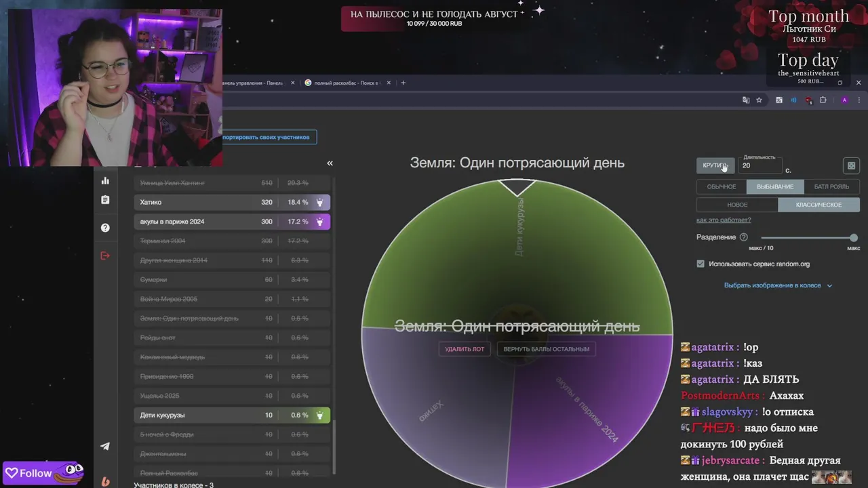The image size is (868, 488).
Task: Open the browser three-dot menu
Action: click(861, 100)
